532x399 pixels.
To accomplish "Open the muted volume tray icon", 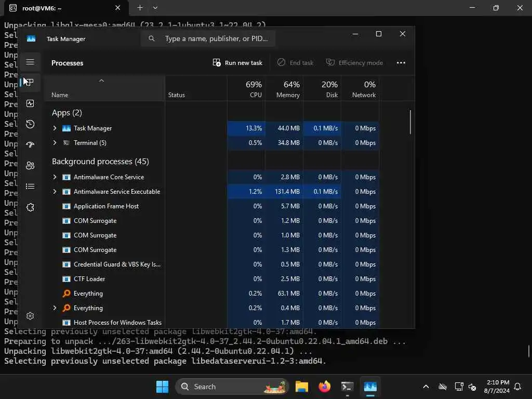I will click(472, 387).
